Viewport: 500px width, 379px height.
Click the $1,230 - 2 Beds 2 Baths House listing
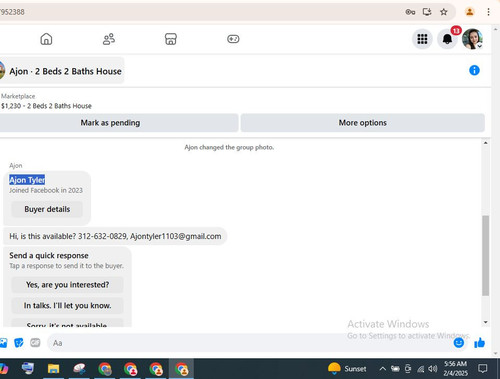pyautogui.click(x=46, y=106)
